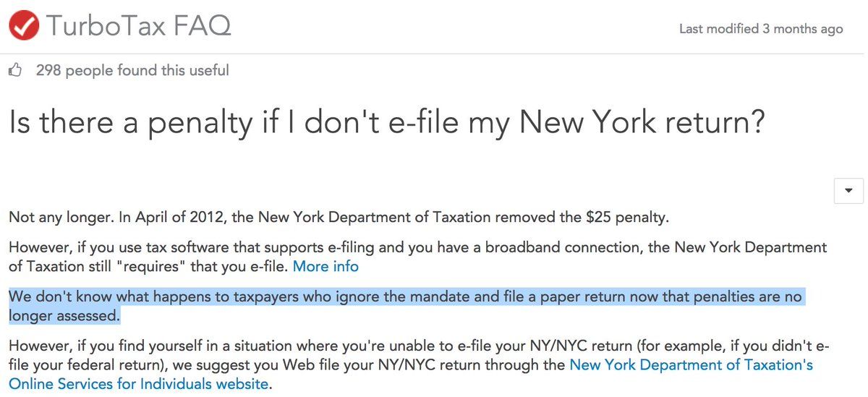
Task: Click the "longer assessed." highlighted line end
Action: click(64, 316)
